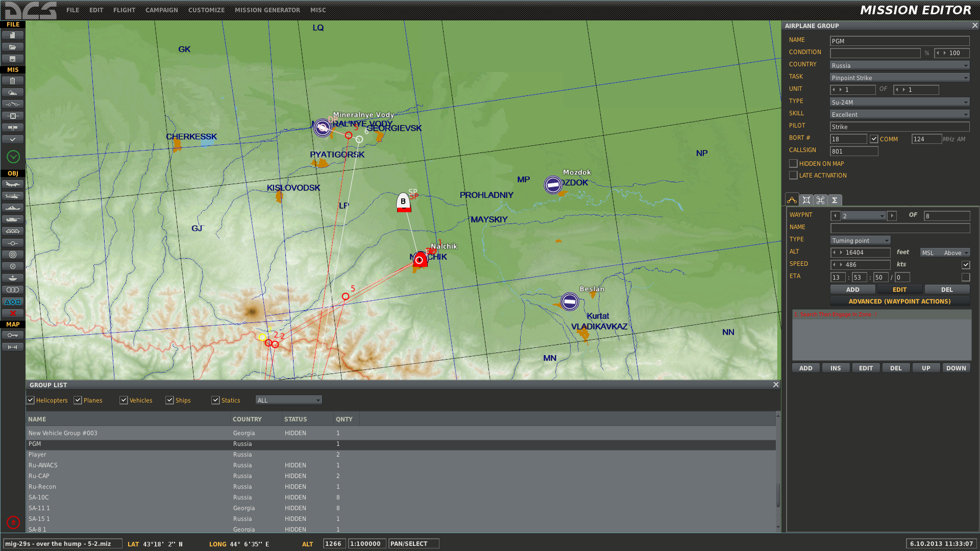Open the briefing clipboard icon
980x551 pixels.
click(x=13, y=81)
